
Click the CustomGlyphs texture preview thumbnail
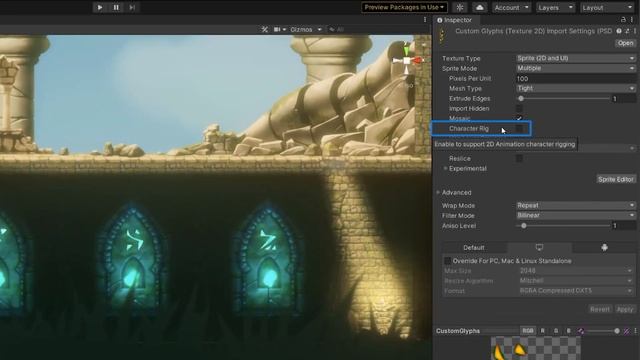pyautogui.click(x=536, y=348)
